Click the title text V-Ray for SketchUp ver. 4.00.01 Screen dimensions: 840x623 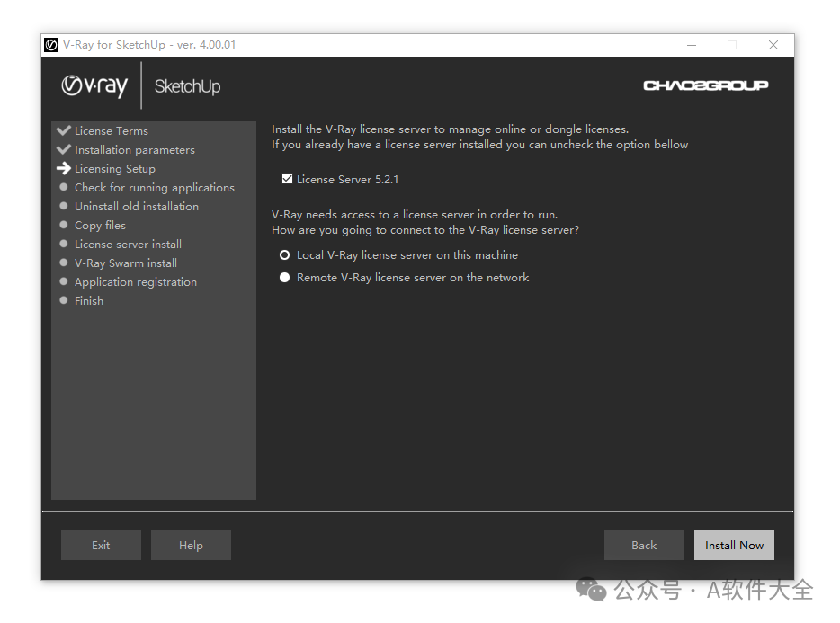pyautogui.click(x=149, y=45)
